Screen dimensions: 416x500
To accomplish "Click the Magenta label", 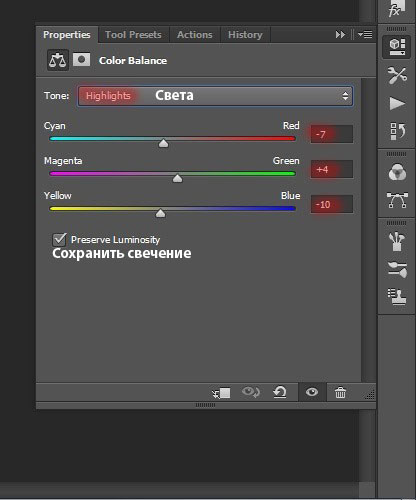I will [63, 161].
